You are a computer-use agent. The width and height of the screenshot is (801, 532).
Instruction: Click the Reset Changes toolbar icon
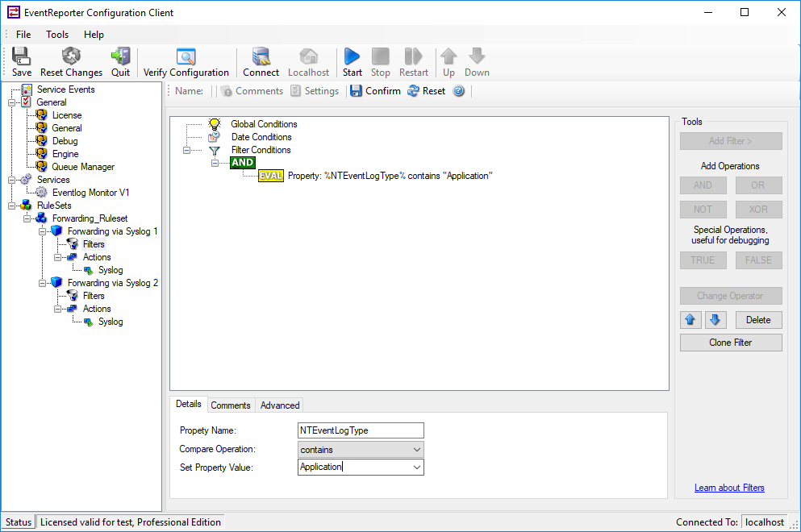pyautogui.click(x=71, y=56)
